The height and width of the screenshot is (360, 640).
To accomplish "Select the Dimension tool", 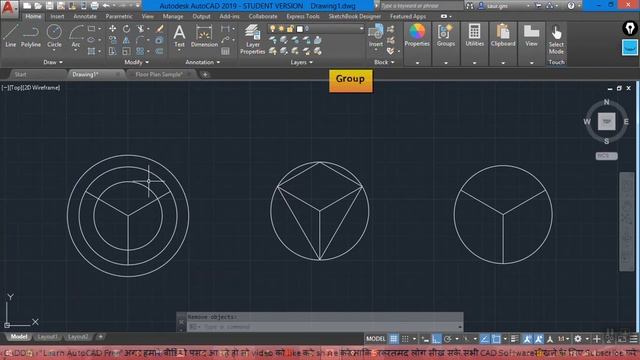I will [x=204, y=36].
